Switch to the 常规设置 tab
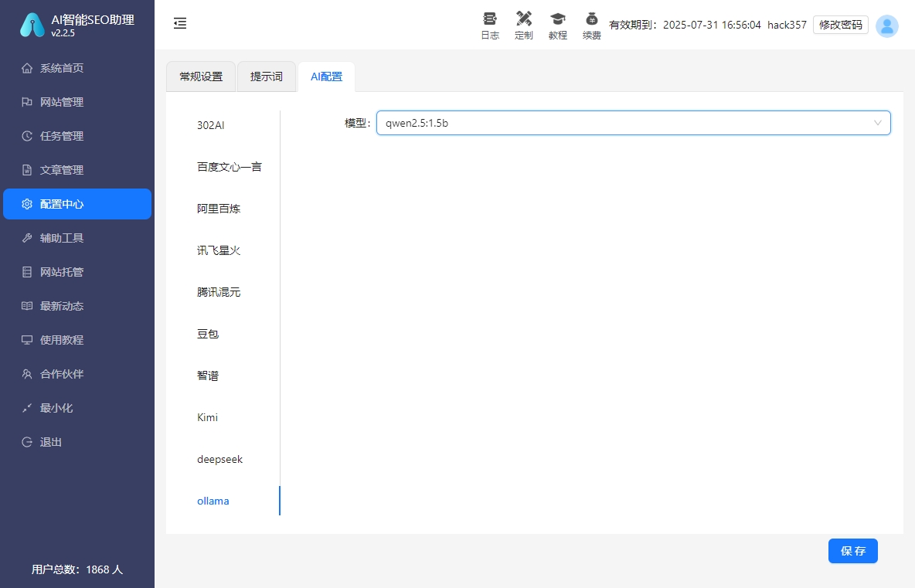 coord(201,76)
